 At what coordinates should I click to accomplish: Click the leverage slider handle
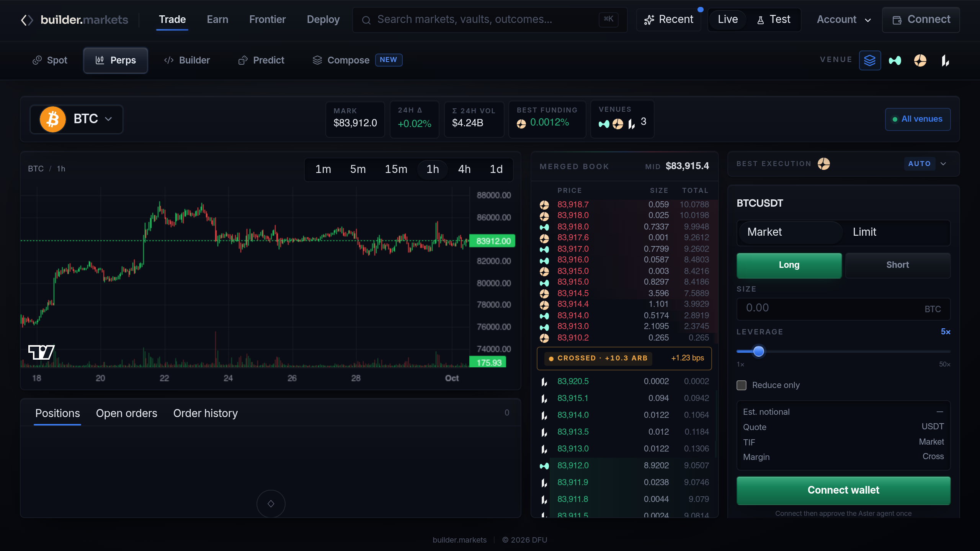[x=758, y=351]
